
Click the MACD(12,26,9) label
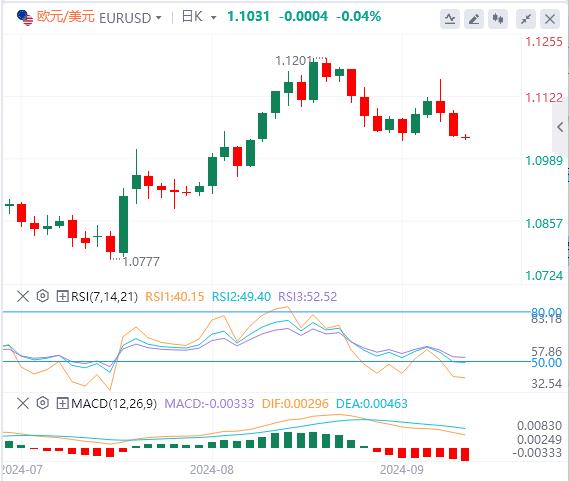pos(114,403)
